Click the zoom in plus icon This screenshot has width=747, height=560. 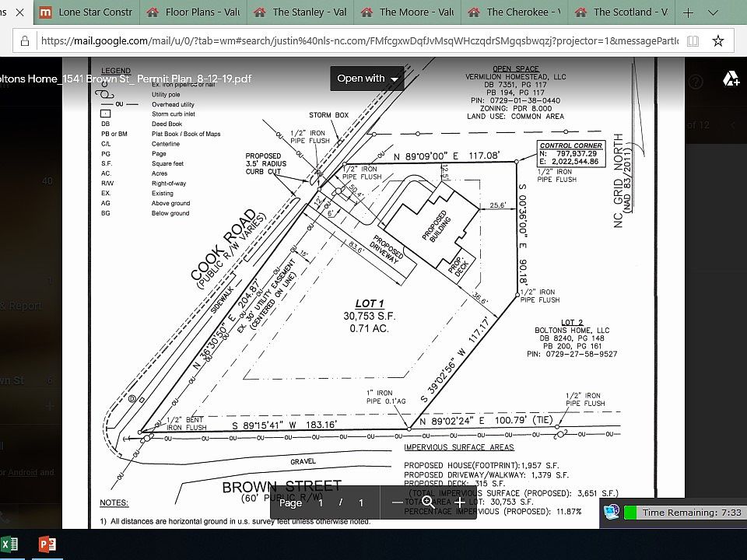460,503
